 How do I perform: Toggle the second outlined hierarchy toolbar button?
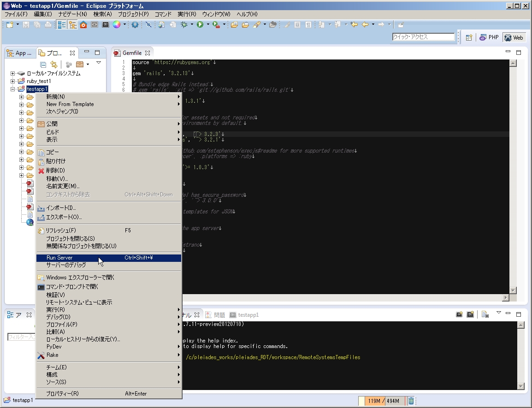72,24
